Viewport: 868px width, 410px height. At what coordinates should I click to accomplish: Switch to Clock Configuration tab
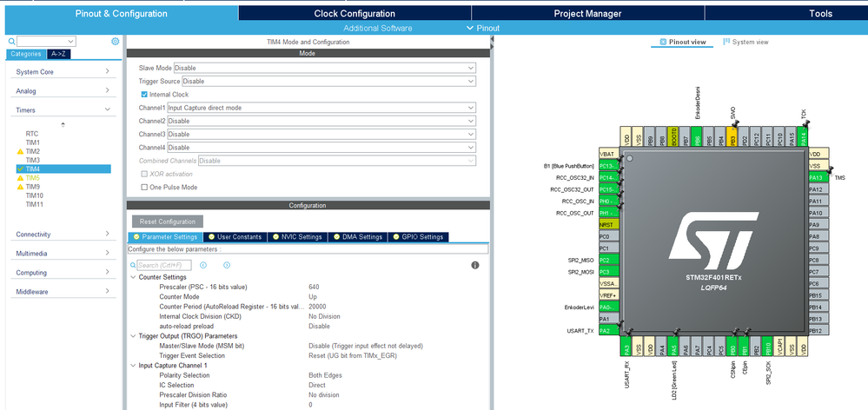coord(354,14)
